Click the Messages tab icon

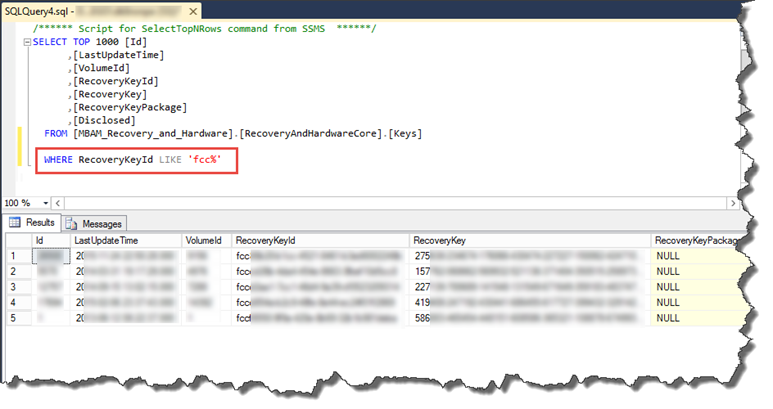click(x=71, y=224)
